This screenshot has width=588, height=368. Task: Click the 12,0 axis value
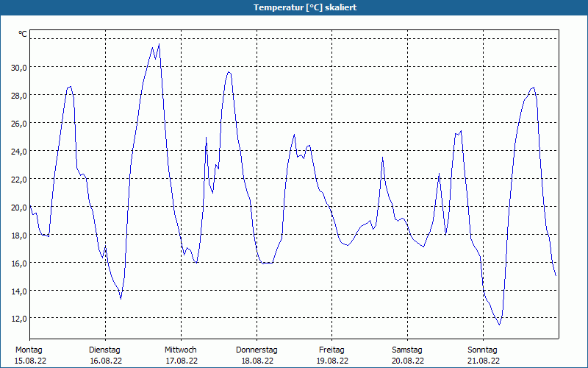point(19,319)
